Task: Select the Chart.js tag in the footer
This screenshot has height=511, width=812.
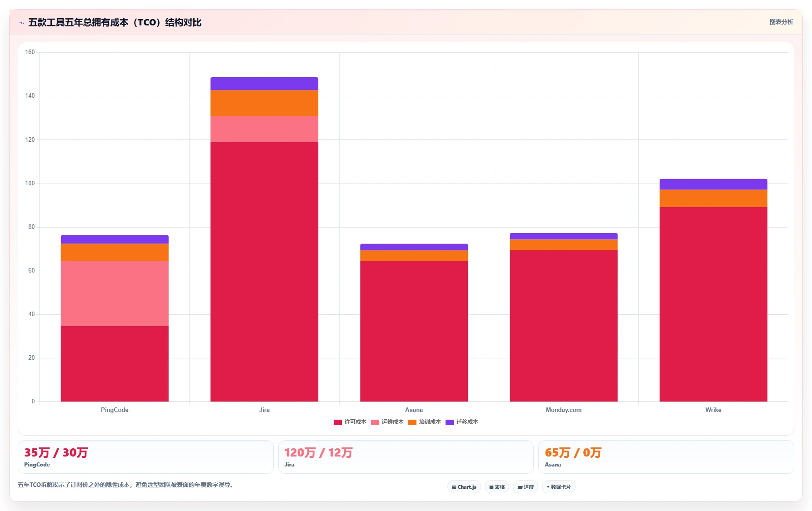Action: pos(464,487)
